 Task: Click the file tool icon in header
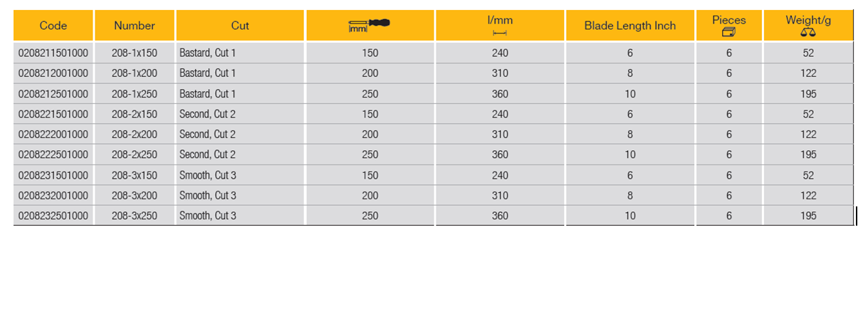370,26
